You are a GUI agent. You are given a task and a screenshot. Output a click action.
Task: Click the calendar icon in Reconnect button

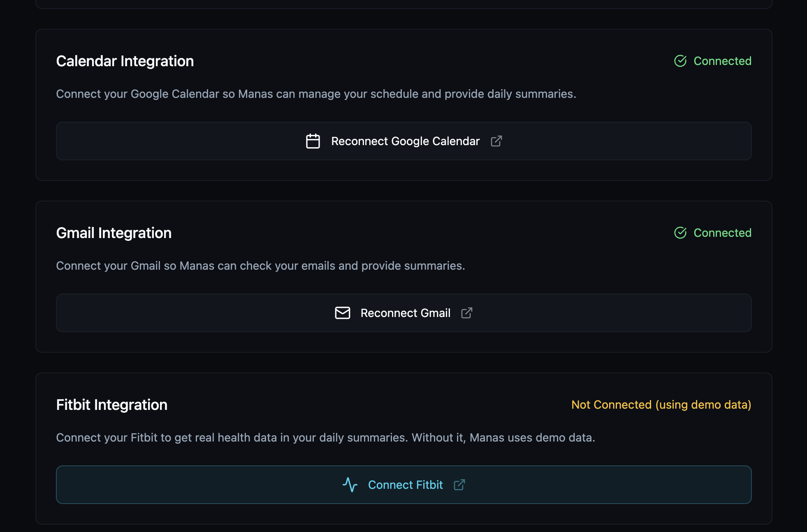pyautogui.click(x=313, y=141)
